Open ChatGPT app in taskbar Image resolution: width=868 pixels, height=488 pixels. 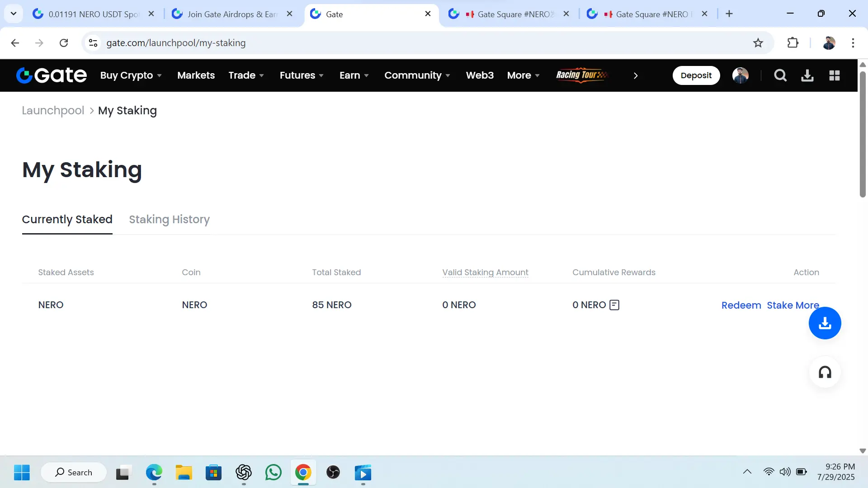[244, 473]
